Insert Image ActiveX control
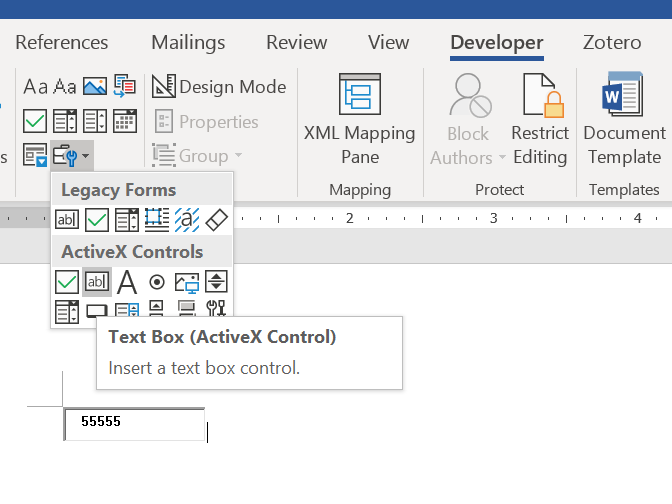 click(187, 283)
